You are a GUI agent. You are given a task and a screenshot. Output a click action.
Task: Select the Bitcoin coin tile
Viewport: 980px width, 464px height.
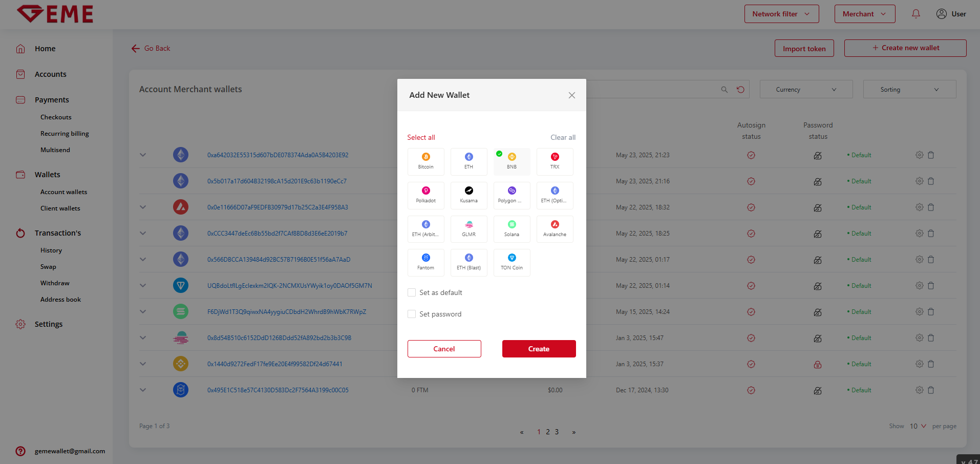point(425,161)
